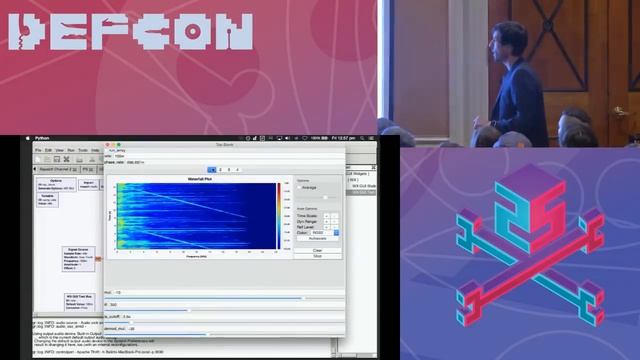The image size is (640, 360).
Task: Open the Python application menu
Action: coord(42,138)
